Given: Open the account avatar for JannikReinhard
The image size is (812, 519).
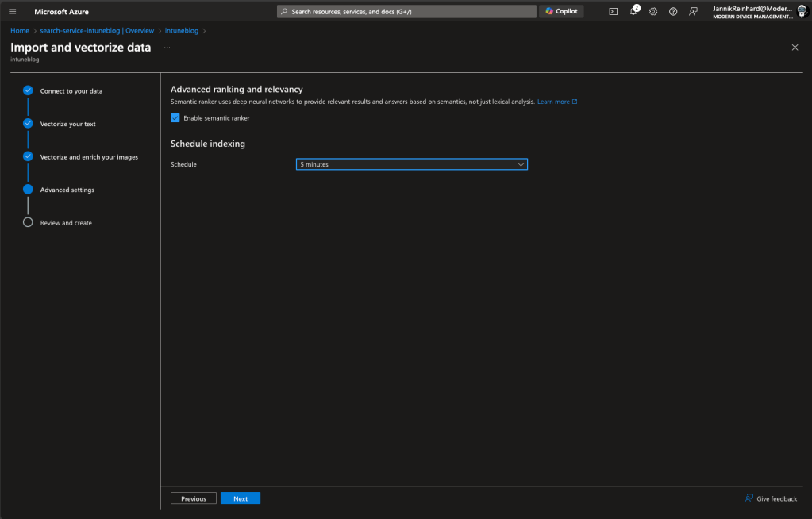Looking at the screenshot, I should tap(800, 11).
